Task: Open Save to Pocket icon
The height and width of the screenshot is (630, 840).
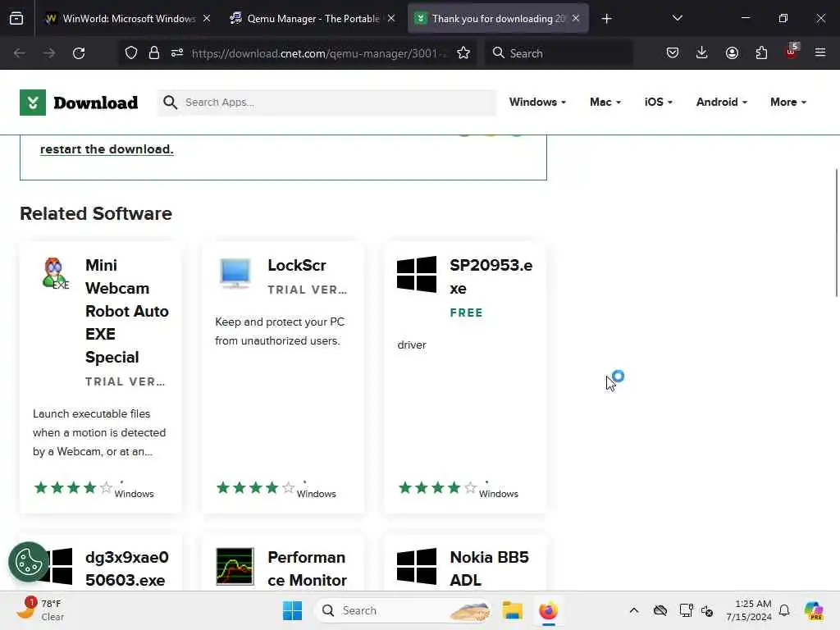Action: (673, 53)
